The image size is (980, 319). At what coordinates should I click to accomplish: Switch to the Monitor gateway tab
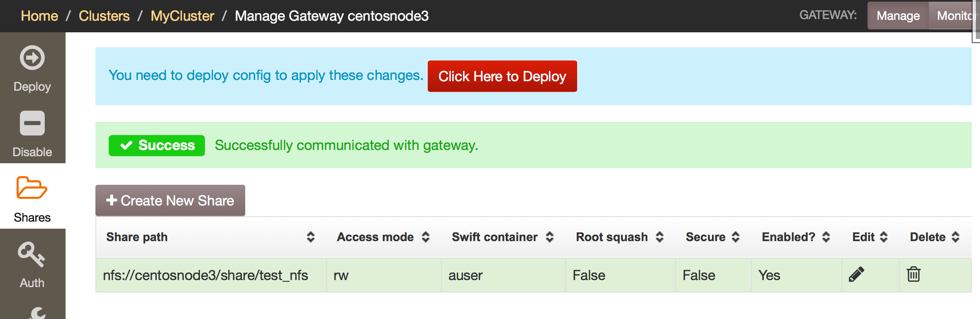click(x=954, y=16)
